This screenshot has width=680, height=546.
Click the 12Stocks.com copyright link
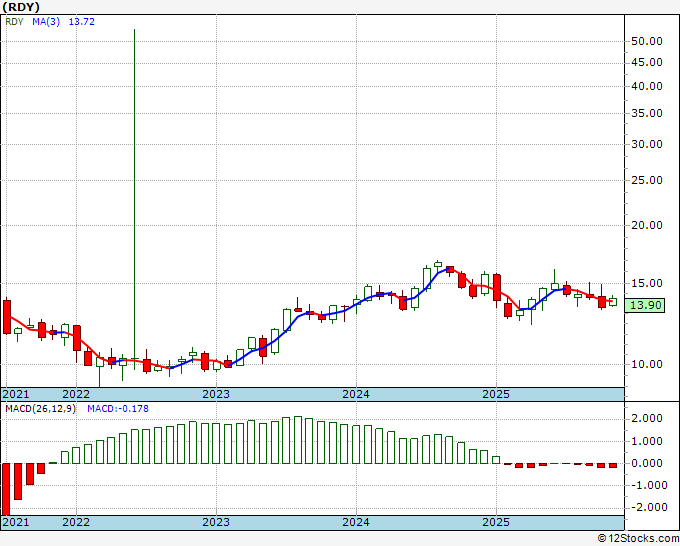(638, 539)
